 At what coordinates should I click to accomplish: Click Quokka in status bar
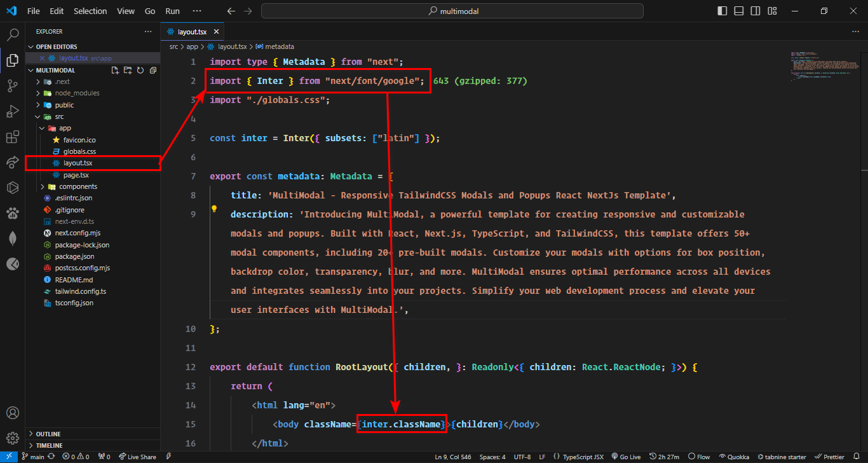(734, 457)
